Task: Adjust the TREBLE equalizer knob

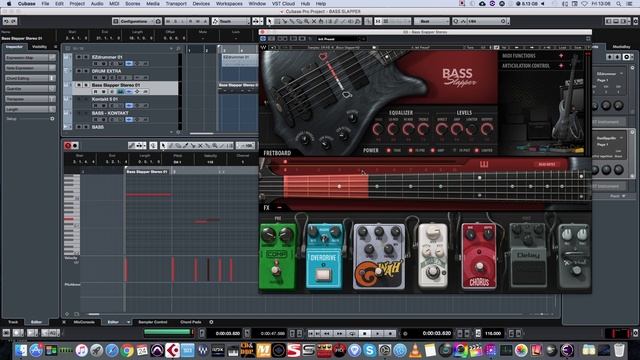Action: pos(423,129)
